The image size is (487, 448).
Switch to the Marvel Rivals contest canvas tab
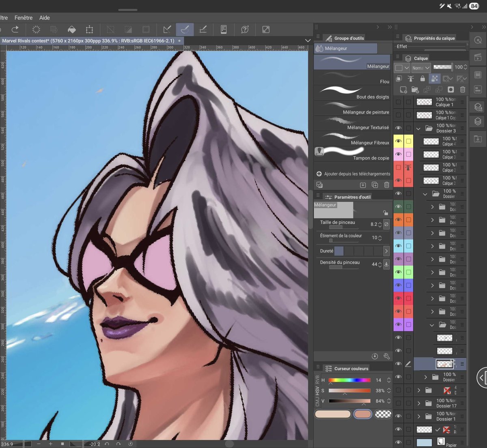coord(91,41)
